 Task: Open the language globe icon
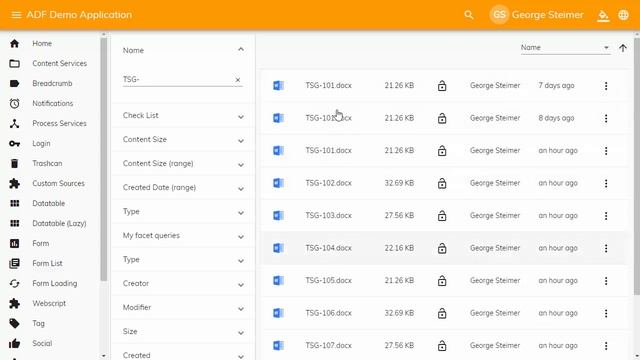point(623,15)
